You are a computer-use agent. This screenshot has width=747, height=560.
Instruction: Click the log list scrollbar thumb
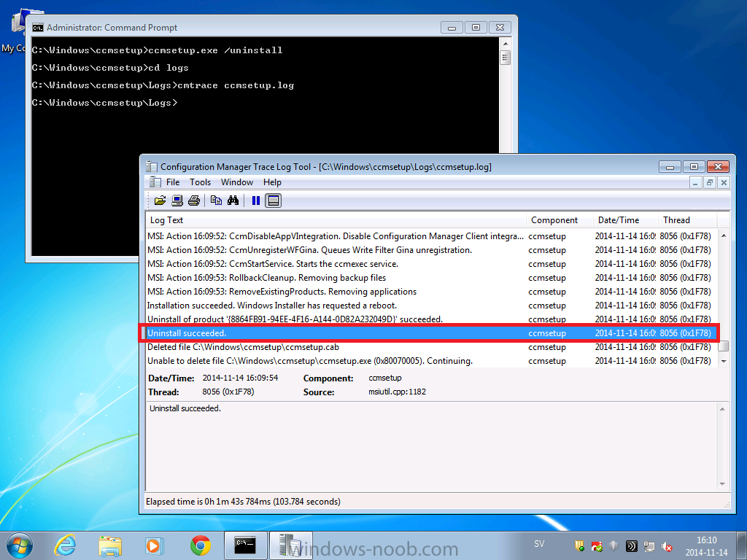point(724,346)
